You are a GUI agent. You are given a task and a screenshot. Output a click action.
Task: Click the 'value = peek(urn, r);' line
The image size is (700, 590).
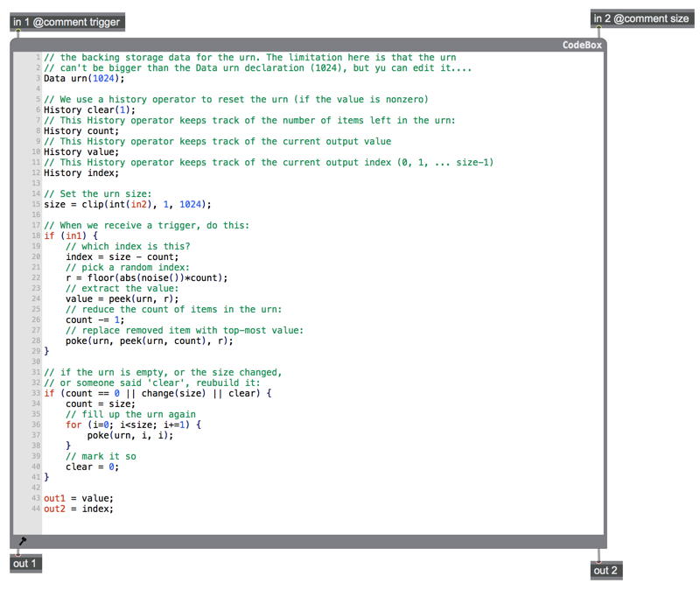point(122,299)
